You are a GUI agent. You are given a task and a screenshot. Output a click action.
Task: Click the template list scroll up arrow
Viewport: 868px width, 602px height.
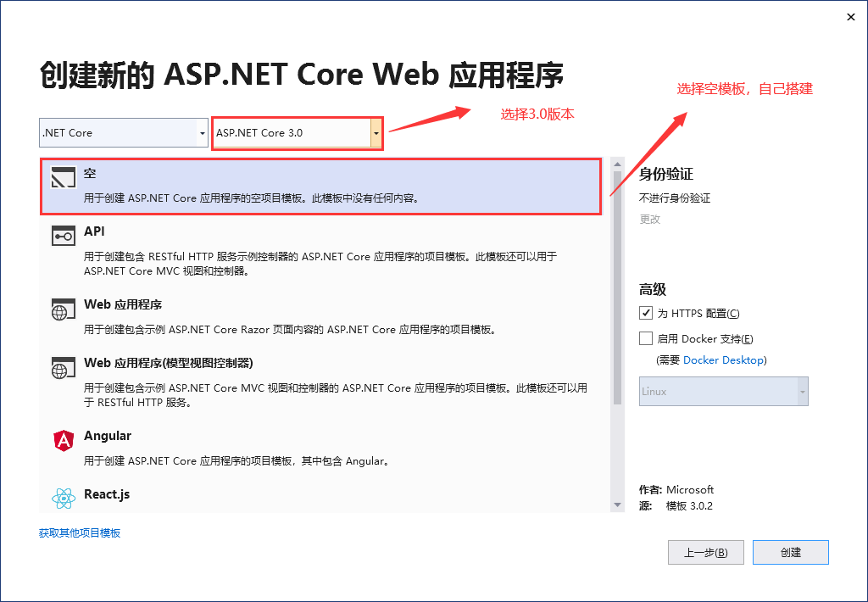pyautogui.click(x=617, y=164)
